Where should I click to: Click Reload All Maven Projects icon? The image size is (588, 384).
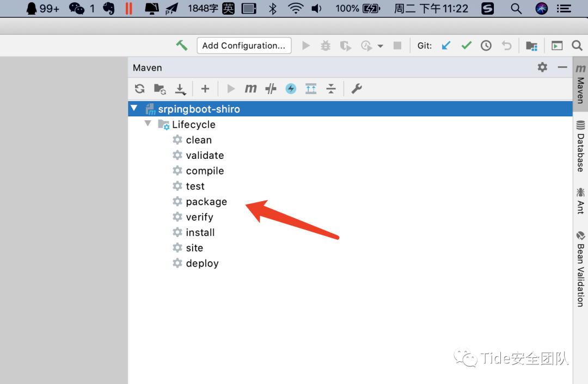(139, 89)
